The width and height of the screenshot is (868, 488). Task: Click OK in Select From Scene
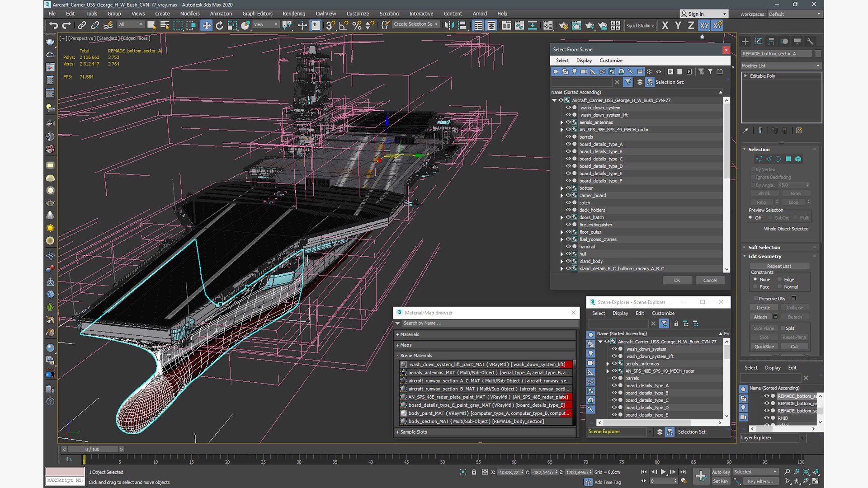pyautogui.click(x=677, y=280)
